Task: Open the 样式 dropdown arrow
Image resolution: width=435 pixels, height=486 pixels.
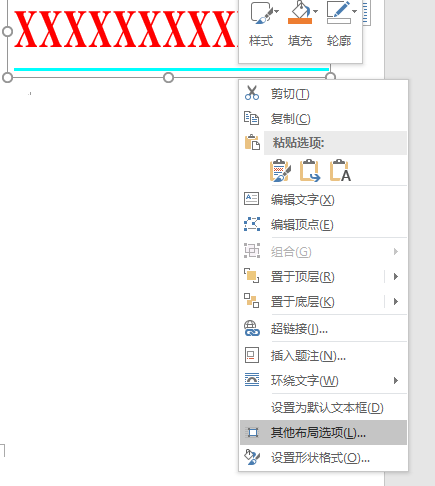Action: [x=277, y=11]
